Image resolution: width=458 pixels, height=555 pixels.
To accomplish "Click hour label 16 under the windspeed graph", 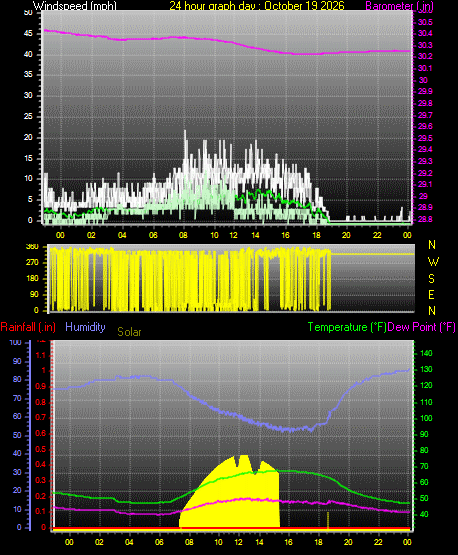I will 285,235.
